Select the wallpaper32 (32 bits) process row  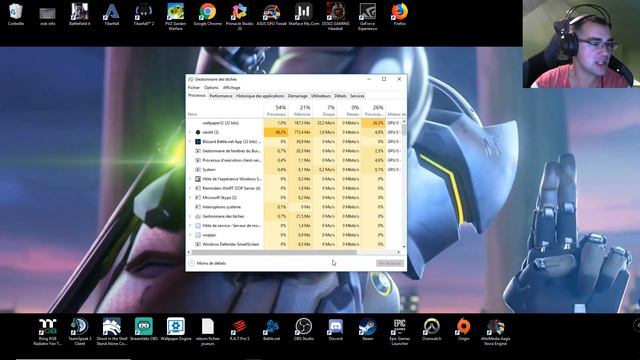294,123
